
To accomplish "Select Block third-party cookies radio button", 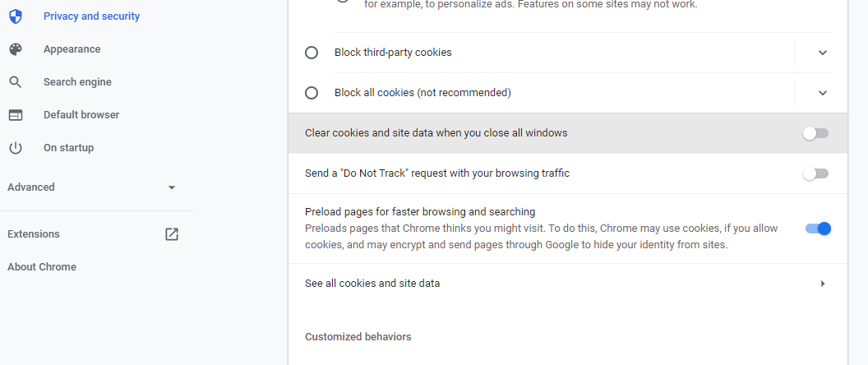I will click(x=312, y=53).
